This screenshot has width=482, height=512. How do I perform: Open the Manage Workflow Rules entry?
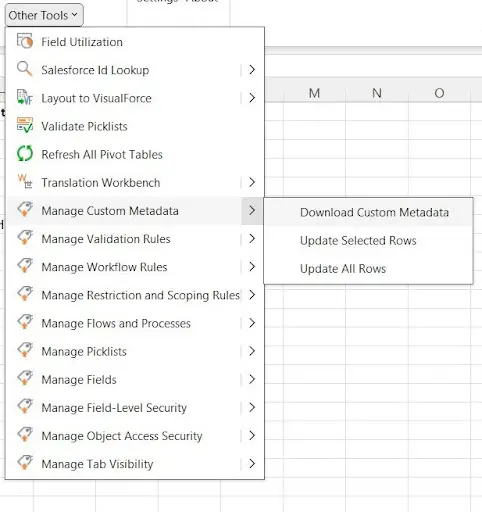point(123,267)
